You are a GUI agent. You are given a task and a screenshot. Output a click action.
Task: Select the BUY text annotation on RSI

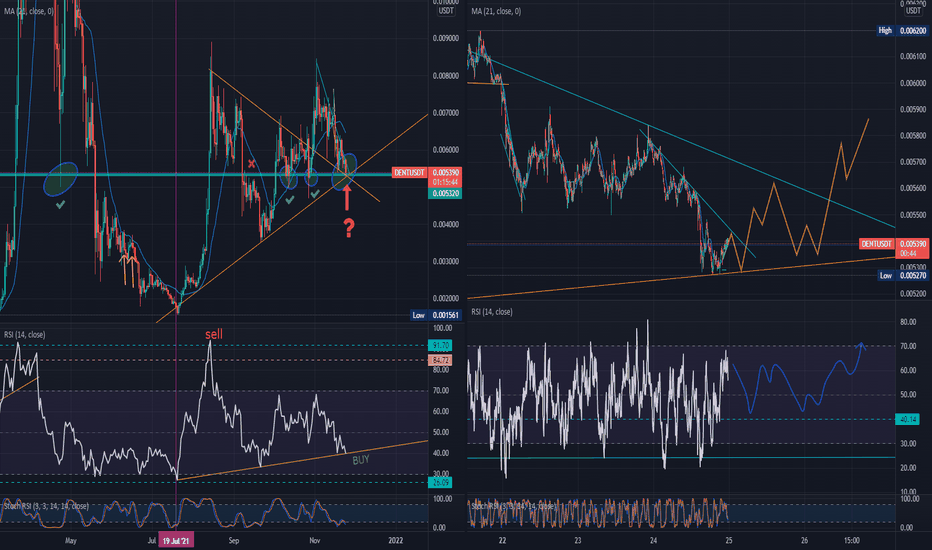click(361, 460)
